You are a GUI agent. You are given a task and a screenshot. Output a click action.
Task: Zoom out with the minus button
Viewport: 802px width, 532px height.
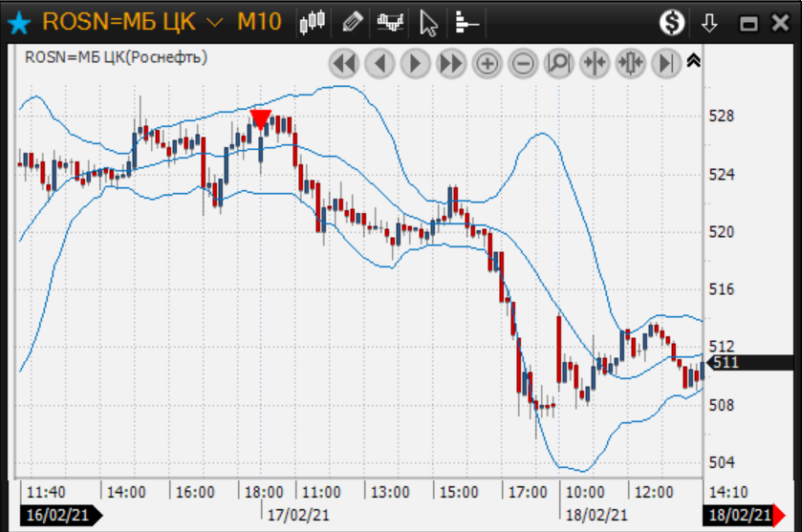523,64
